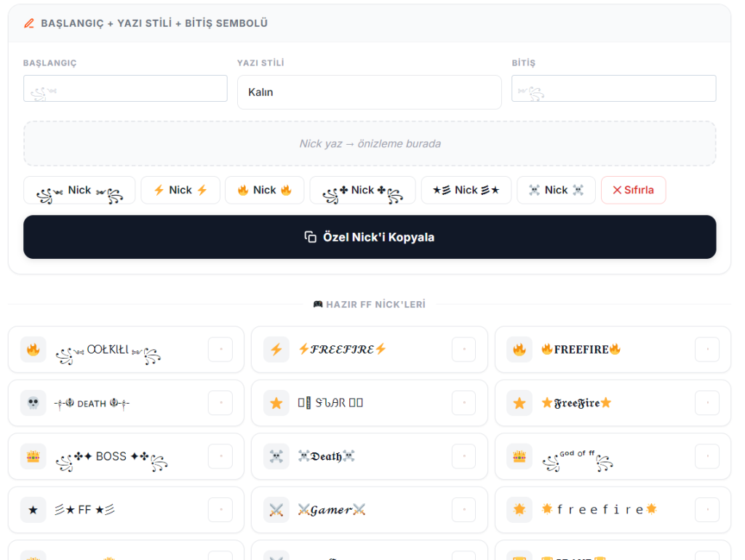Click the crown icon beside God of ff nick
The height and width of the screenshot is (560, 745).
519,457
